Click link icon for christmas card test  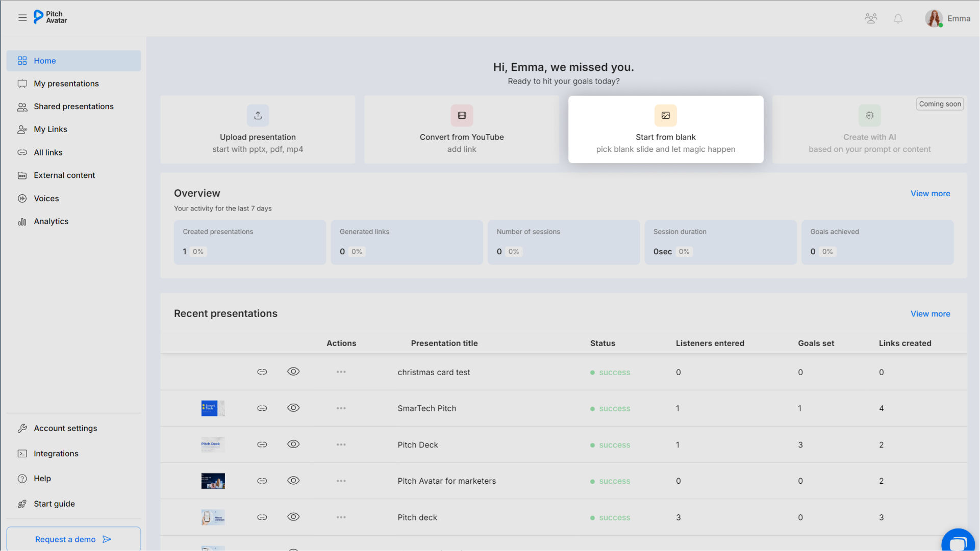(x=262, y=372)
